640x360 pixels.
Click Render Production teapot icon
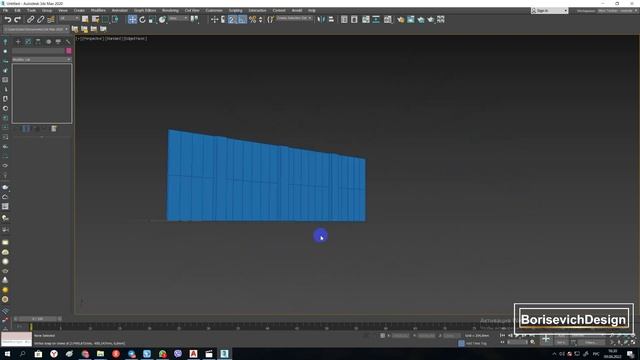coord(431,19)
